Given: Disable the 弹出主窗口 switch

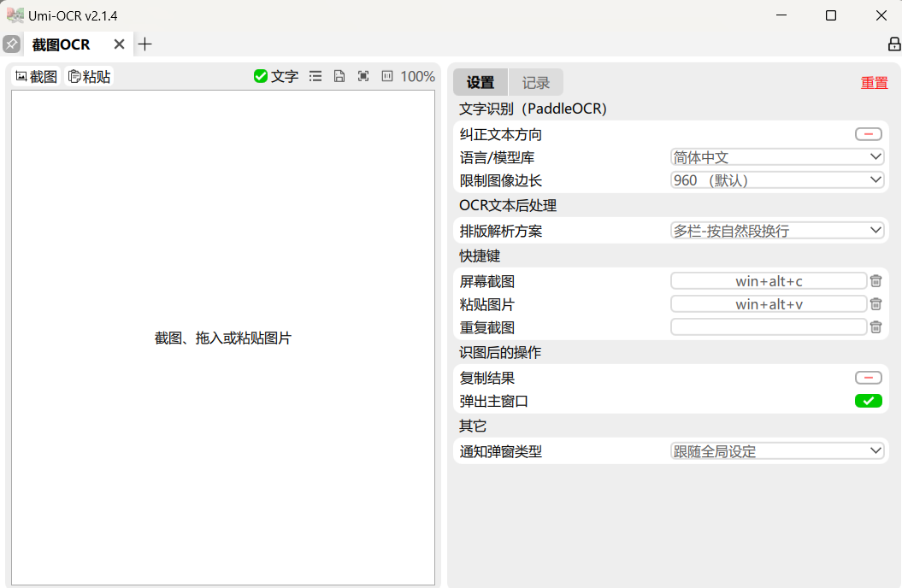Looking at the screenshot, I should (868, 401).
